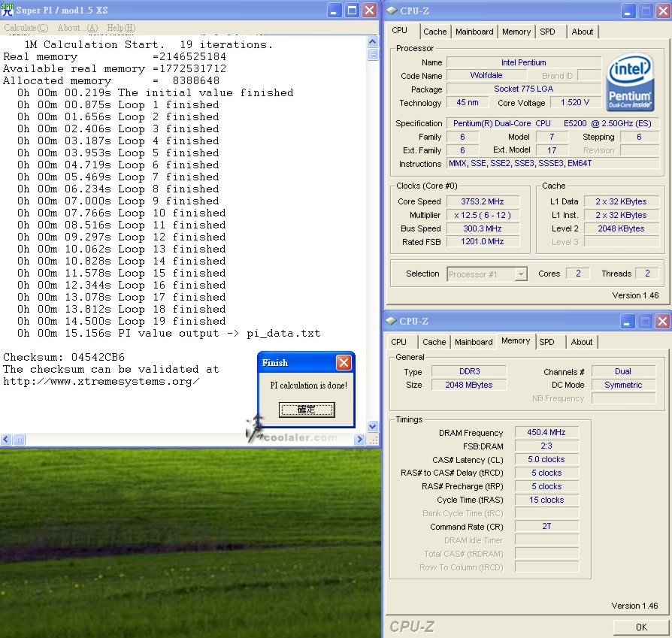Click the upper CPU-Z window title icon
672x638 pixels.
click(x=392, y=11)
